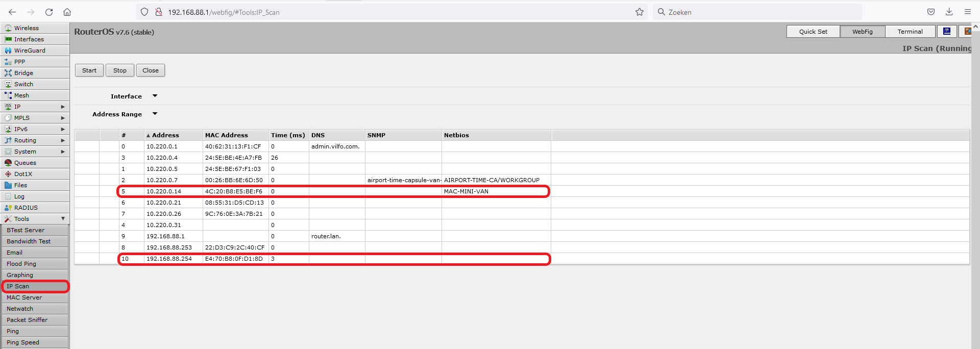Bookmark this page with star icon
The height and width of the screenshot is (349, 980).
(640, 12)
